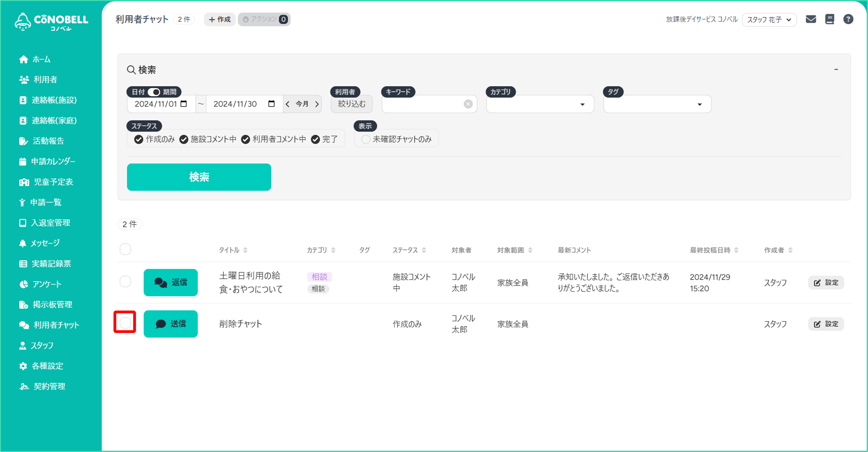
Task: Open 活動報告 in sidebar
Action: tap(42, 141)
